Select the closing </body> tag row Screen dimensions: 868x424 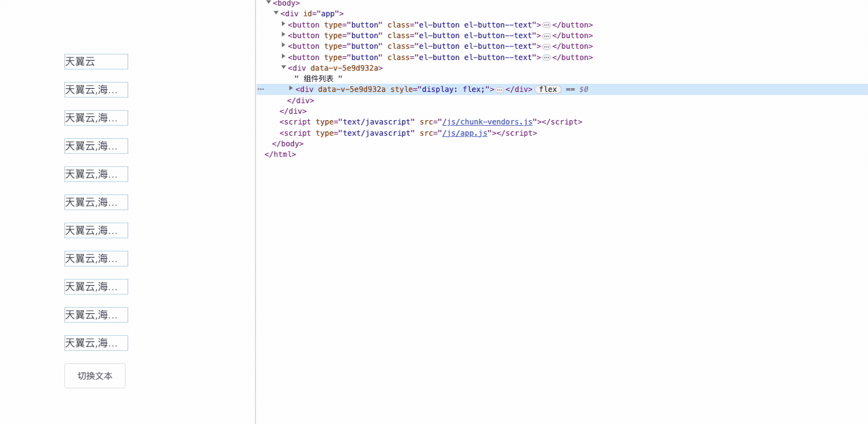point(288,144)
